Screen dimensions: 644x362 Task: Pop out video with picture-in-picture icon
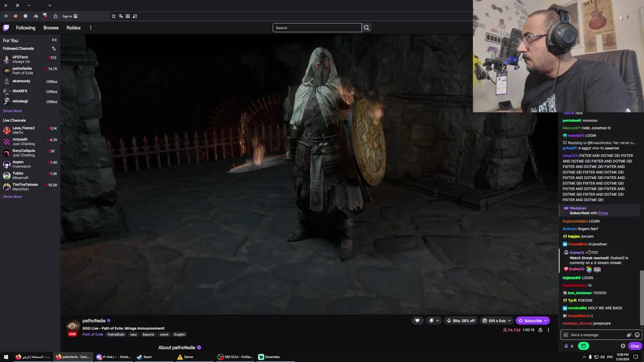135,16
